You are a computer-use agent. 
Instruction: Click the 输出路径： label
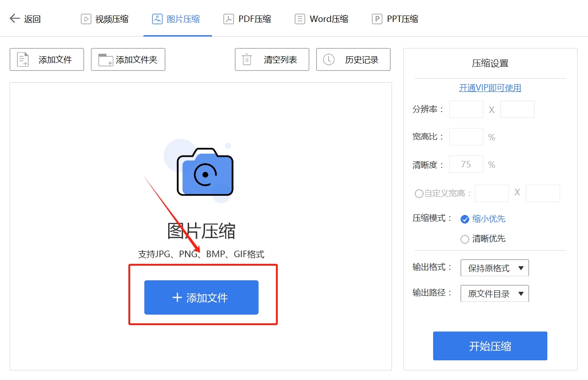coord(432,293)
